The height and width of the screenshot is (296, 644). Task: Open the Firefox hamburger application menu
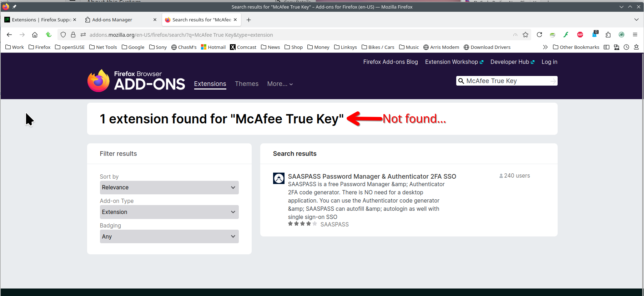point(635,35)
